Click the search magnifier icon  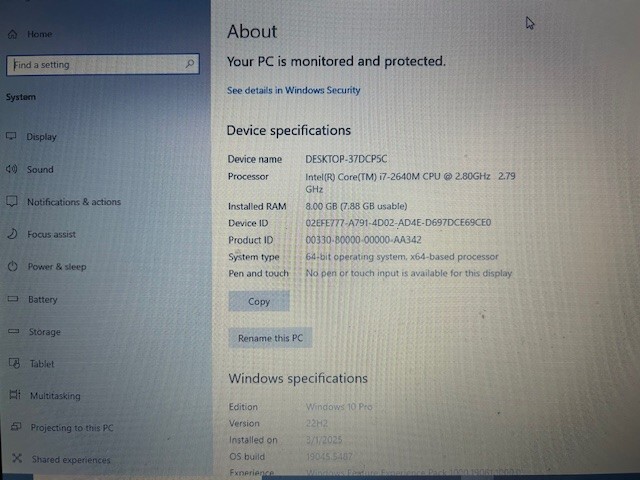189,64
